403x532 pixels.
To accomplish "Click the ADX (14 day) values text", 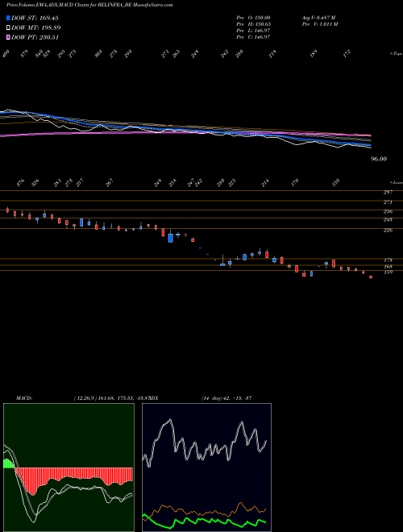I will tap(226, 397).
